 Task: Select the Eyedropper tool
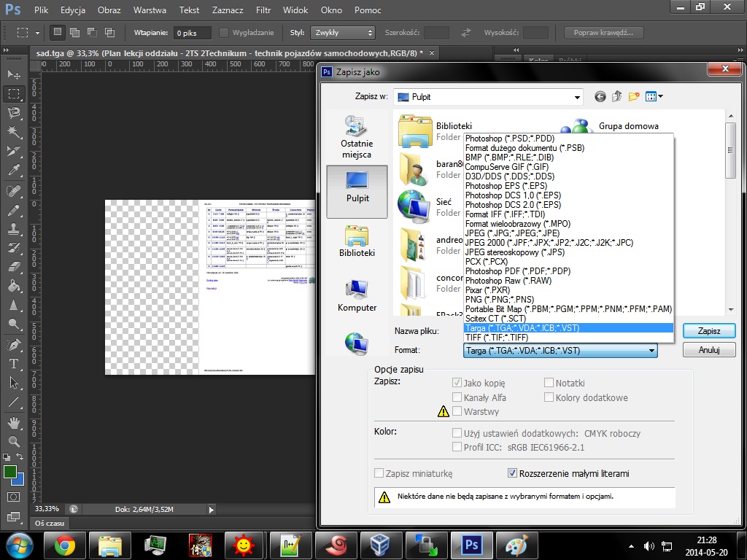coord(14,171)
